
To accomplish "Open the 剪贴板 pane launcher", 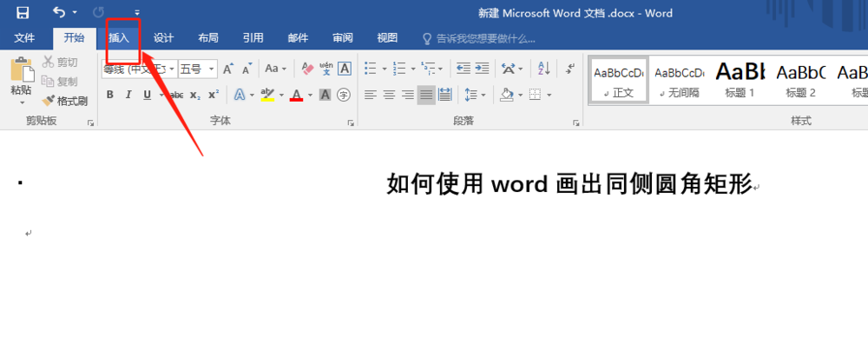I will [x=91, y=123].
